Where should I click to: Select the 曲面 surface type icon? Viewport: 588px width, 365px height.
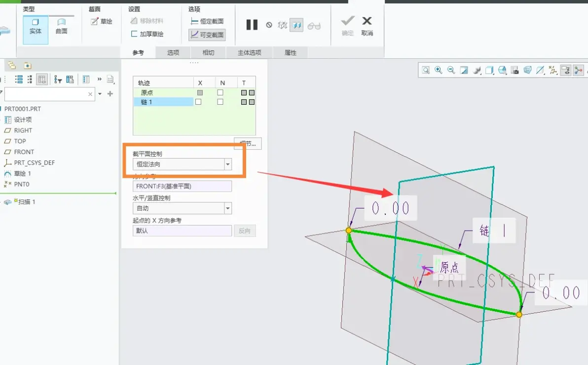coord(62,27)
